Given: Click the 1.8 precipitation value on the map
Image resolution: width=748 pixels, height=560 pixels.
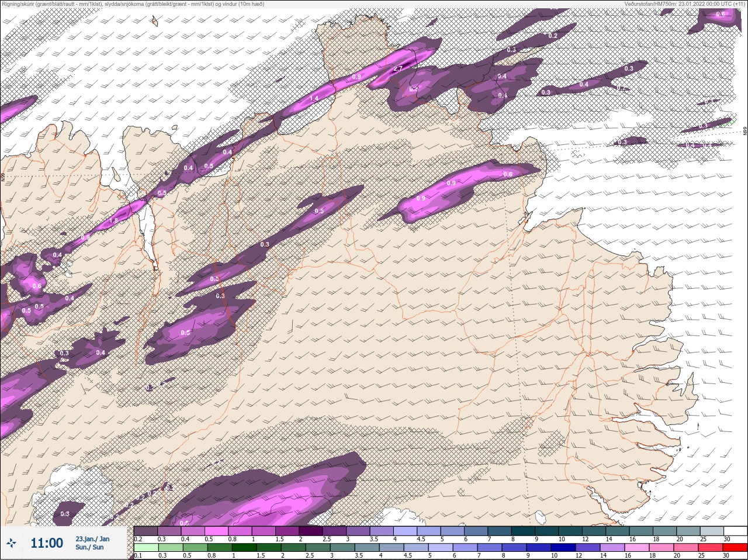Looking at the screenshot, I should click(114, 220).
